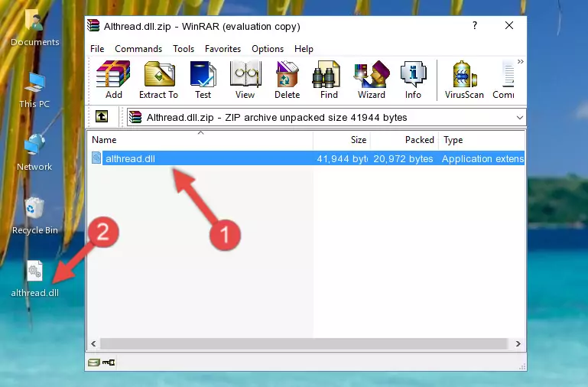Open the Favorites menu
Image resolution: width=588 pixels, height=387 pixels.
coord(223,49)
